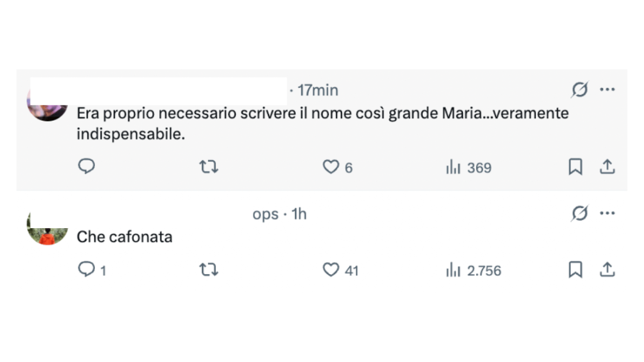Open the 1h timestamp link
644x362 pixels.
tap(299, 214)
